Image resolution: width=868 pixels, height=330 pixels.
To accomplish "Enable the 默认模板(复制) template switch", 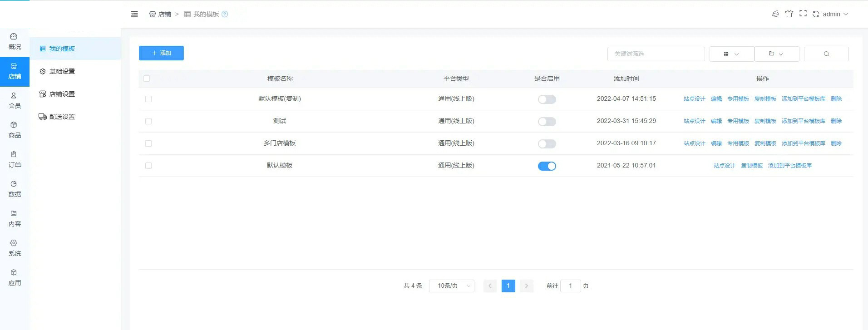I will coord(547,99).
